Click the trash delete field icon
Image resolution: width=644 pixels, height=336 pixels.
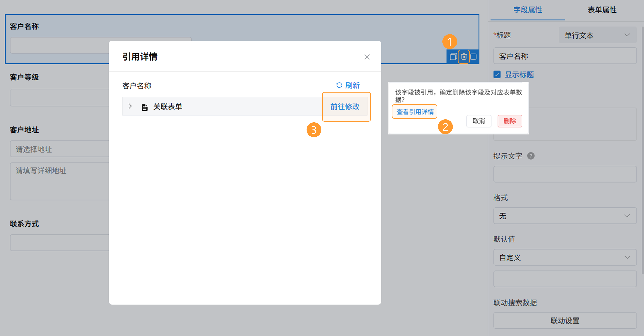(464, 57)
